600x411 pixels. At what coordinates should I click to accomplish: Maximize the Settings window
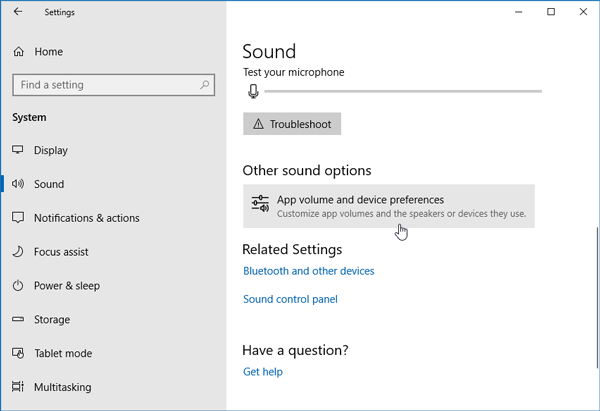click(551, 12)
